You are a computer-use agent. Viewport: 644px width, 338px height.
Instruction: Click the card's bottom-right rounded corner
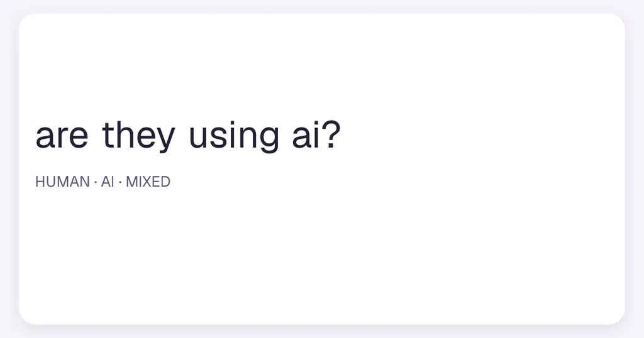pyautogui.click(x=618, y=316)
